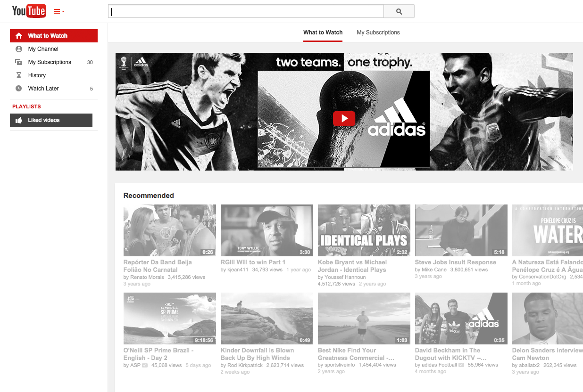Select the What to Watch tab

[x=323, y=33]
